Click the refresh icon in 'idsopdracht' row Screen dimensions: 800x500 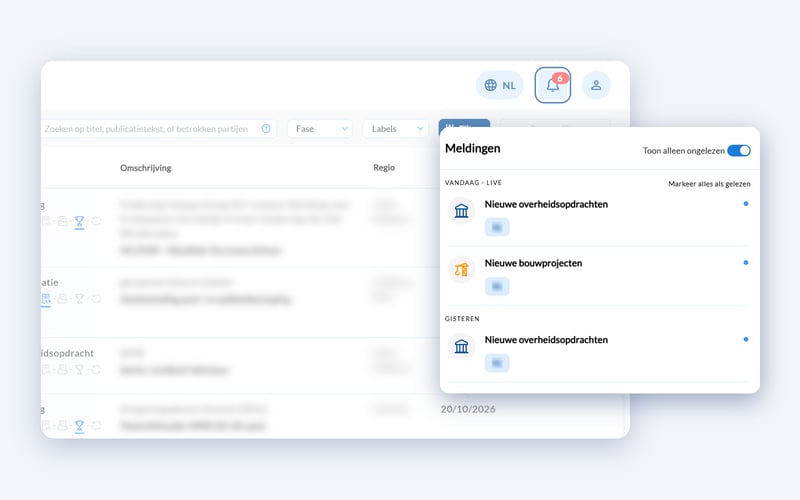(x=96, y=369)
